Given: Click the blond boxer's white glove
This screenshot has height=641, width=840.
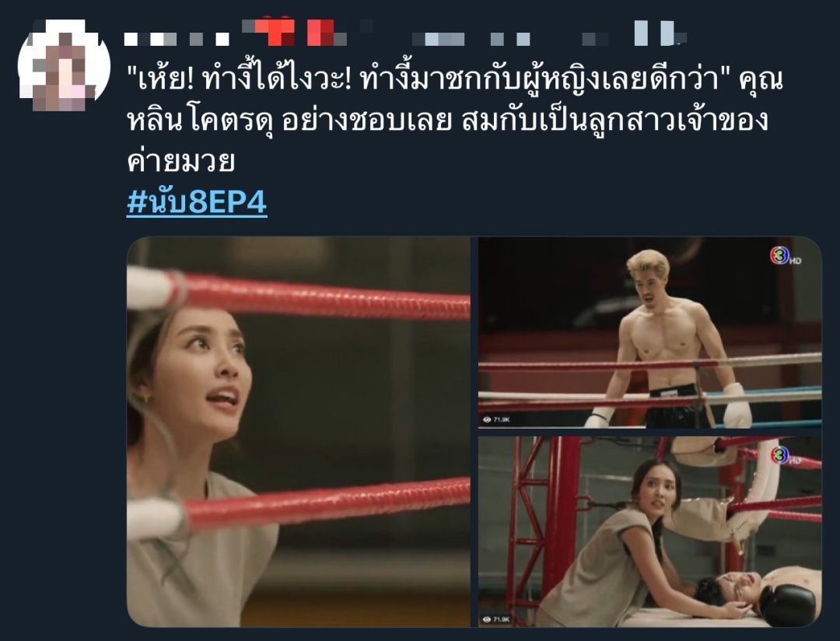Looking at the screenshot, I should pyautogui.click(x=738, y=405).
